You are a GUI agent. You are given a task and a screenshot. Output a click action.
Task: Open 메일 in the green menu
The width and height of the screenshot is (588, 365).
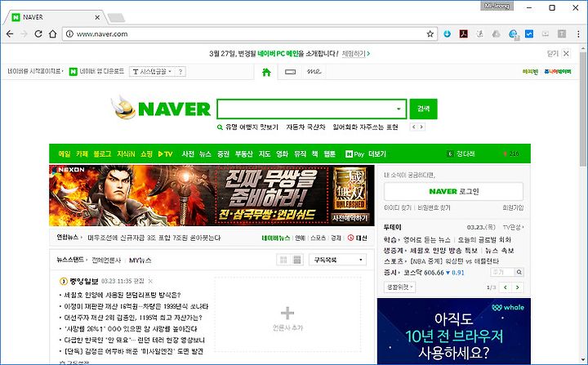point(65,154)
